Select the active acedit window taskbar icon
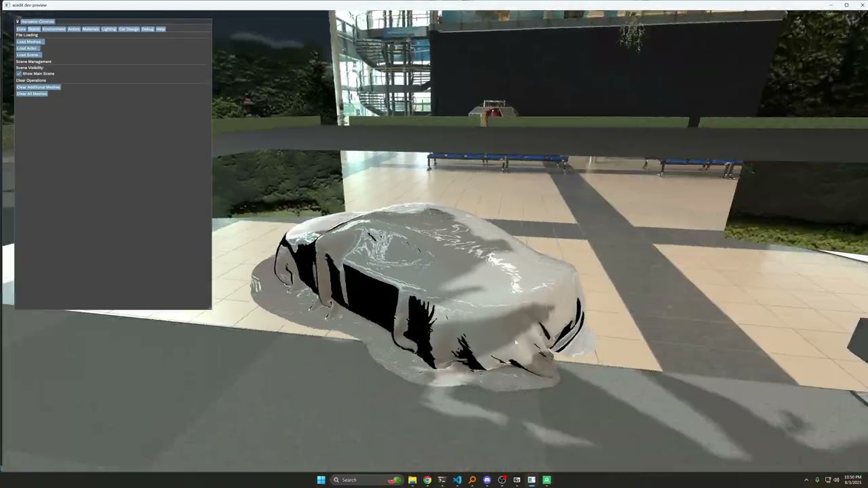Viewport: 868px width, 488px height. 532,480
